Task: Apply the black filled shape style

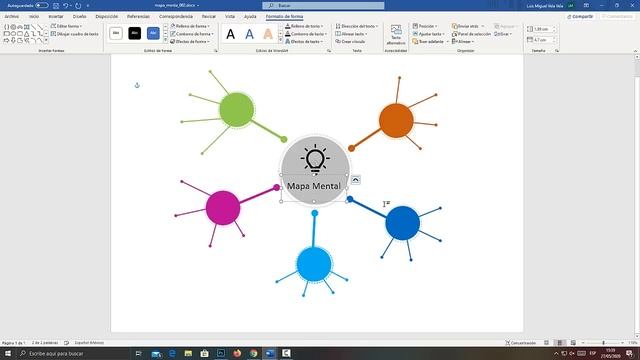Action: [134, 33]
